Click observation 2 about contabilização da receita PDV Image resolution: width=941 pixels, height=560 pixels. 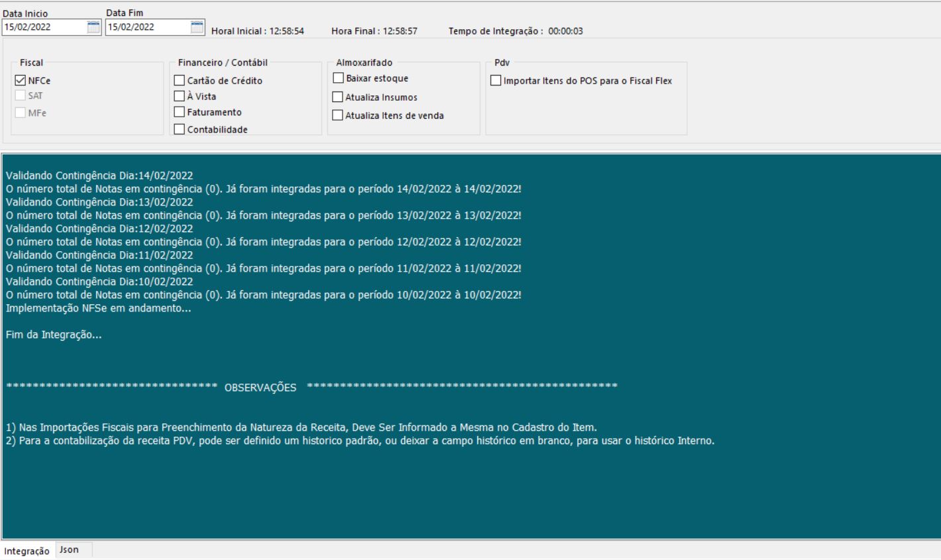pos(360,441)
